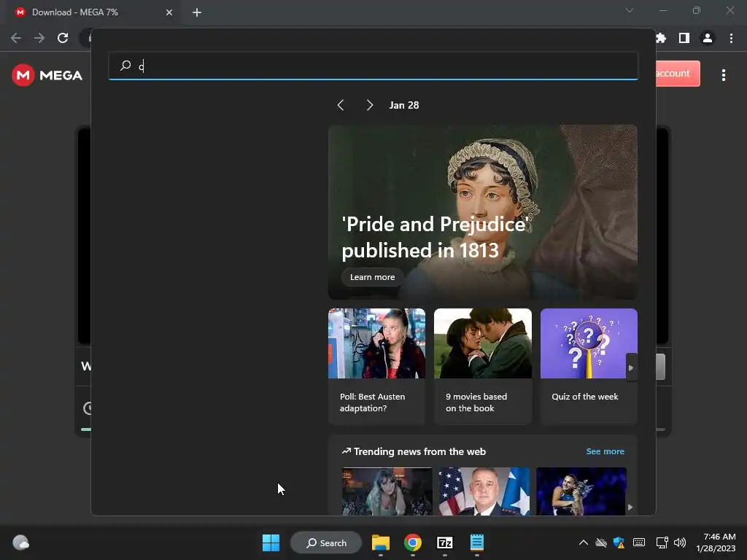This screenshot has width=747, height=560.
Task: Open the first trending news thumbnail of a woman
Action: 387,491
